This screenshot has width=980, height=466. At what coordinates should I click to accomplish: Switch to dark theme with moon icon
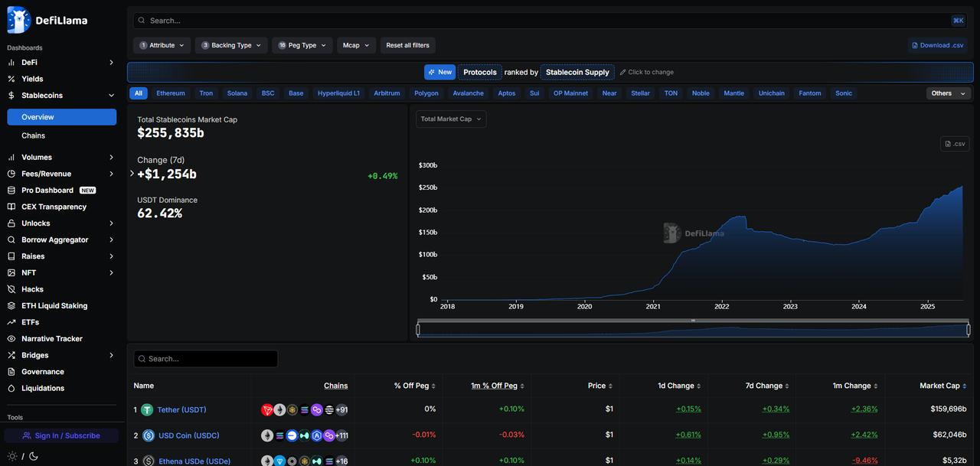tap(34, 456)
